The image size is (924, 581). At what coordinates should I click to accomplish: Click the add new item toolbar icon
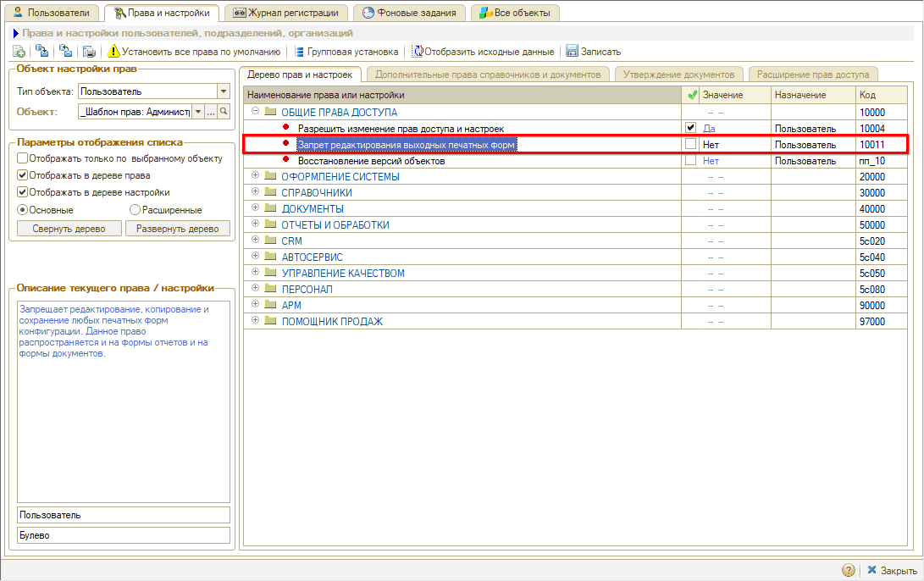[19, 52]
